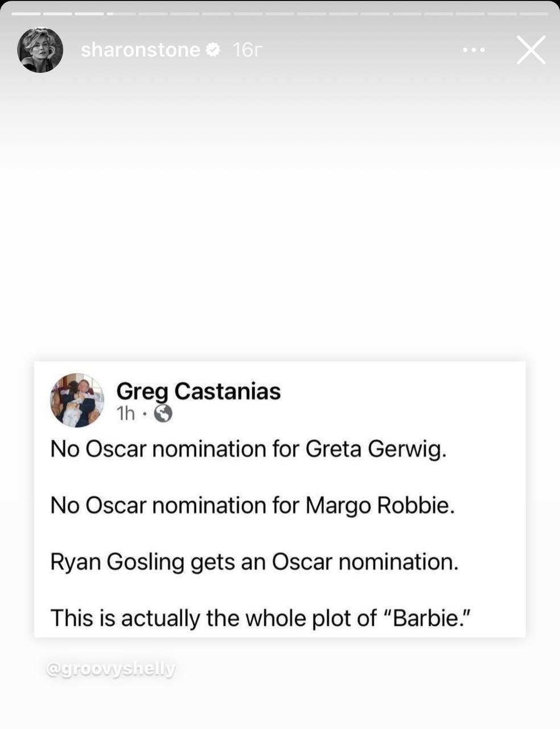Open sharonstone's profile picture in the header
Screen dimensions: 560x729
coord(40,50)
